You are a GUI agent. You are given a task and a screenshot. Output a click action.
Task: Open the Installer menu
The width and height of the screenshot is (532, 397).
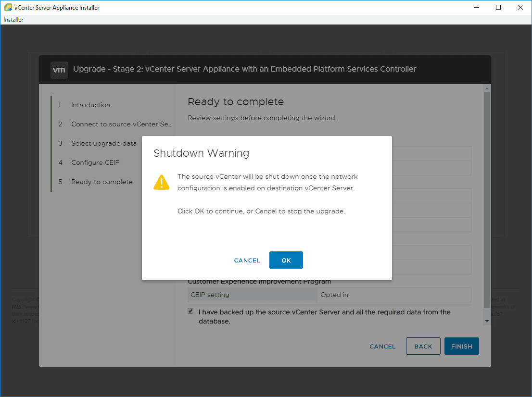[13, 20]
